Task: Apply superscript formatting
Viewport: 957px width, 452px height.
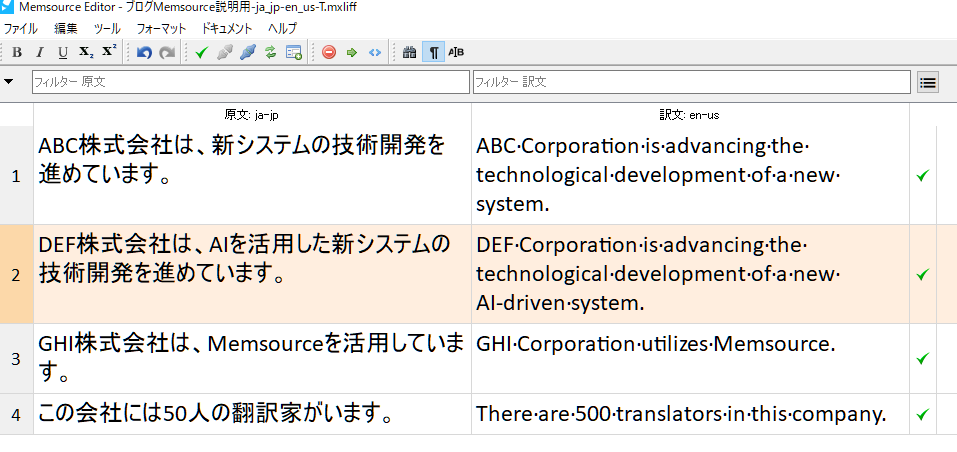Action: point(109,52)
